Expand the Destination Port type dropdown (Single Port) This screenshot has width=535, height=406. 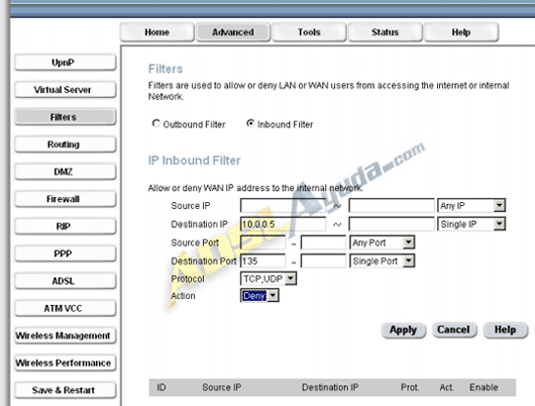pos(382,261)
